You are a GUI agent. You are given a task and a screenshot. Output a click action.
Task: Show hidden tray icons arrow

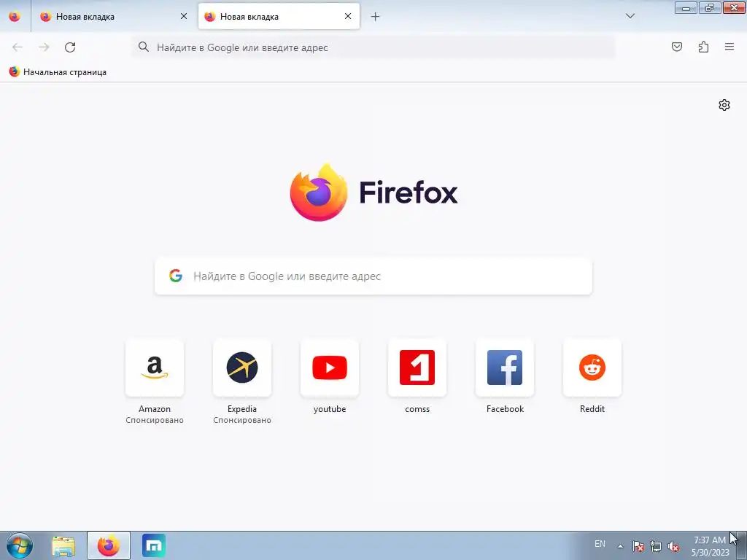click(x=620, y=546)
